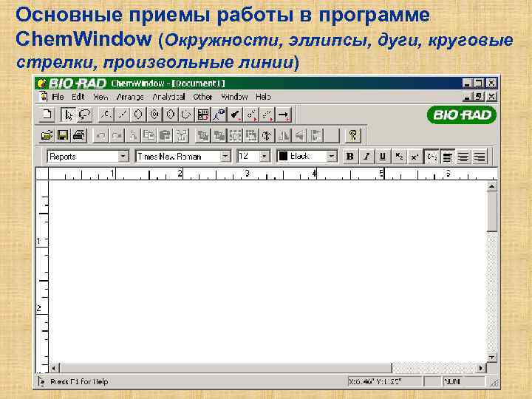Toggle superscript formatting
This screenshot has height=399, width=532.
pos(415,157)
